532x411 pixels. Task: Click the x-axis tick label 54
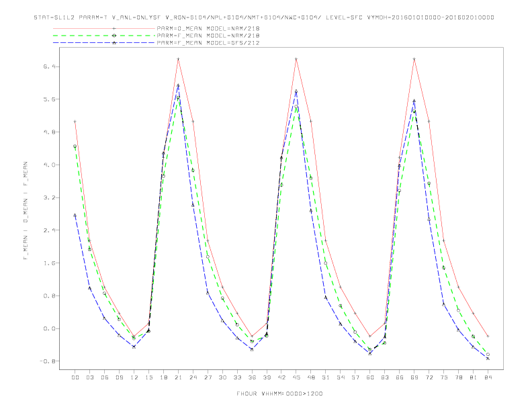click(341, 377)
